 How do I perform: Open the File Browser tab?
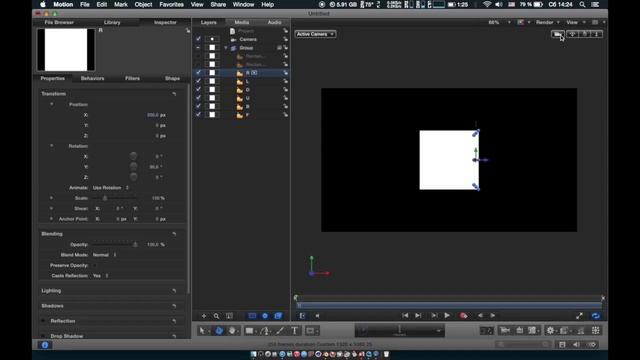(59, 22)
